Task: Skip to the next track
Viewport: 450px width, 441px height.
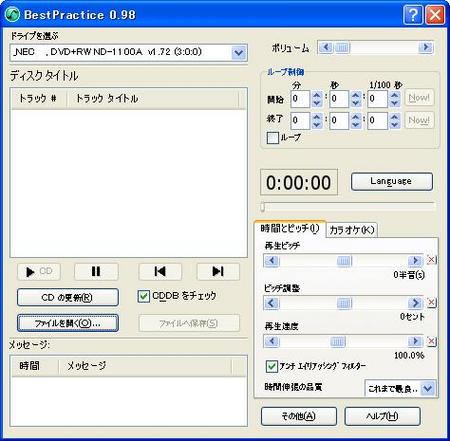Action: click(218, 272)
